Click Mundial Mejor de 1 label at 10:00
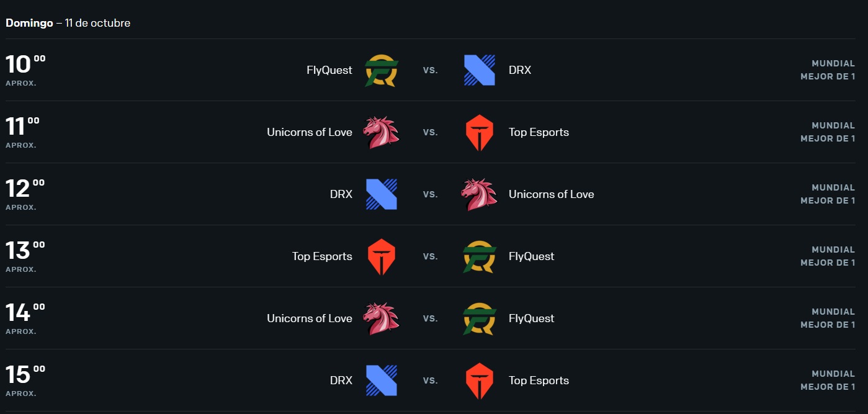This screenshot has width=868, height=414. coord(828,70)
